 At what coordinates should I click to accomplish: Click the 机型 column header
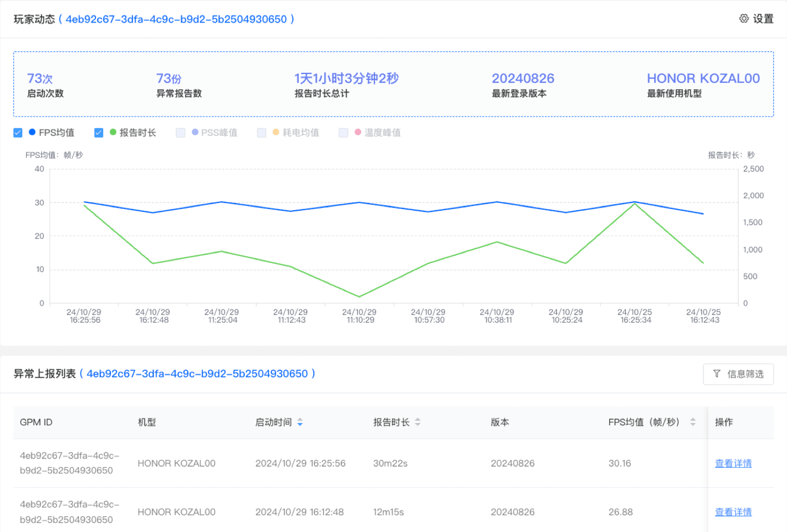147,422
